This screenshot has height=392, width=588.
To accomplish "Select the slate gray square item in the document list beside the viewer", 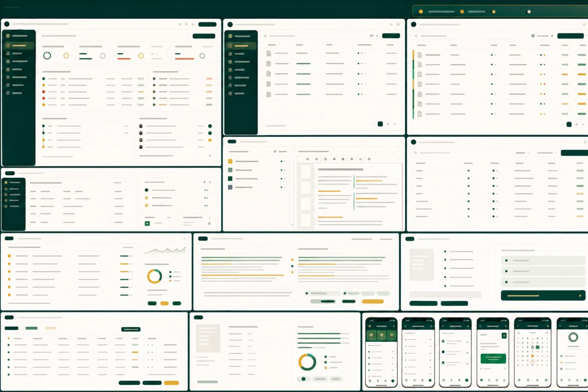I will (x=231, y=187).
